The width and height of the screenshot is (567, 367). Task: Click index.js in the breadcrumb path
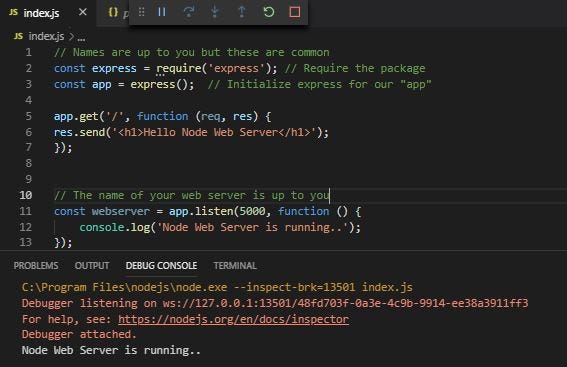[x=46, y=37]
